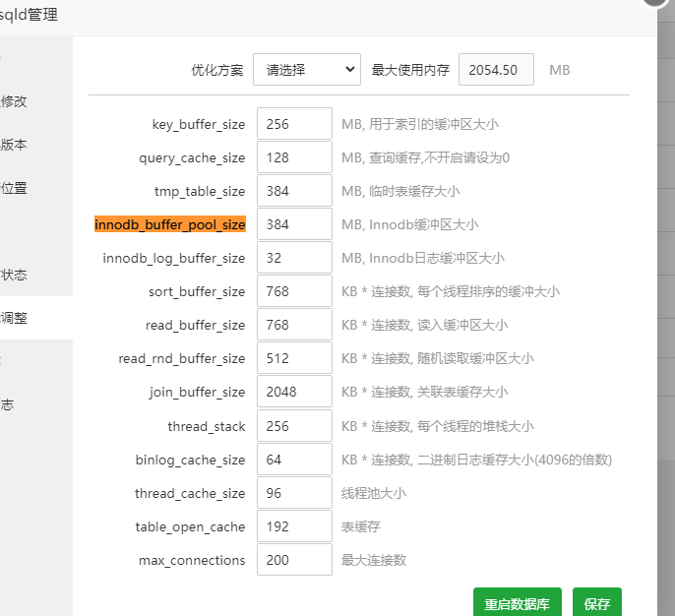The height and width of the screenshot is (616, 675).
Task: Edit the innodb_log_buffer_size value field
Action: (x=294, y=258)
